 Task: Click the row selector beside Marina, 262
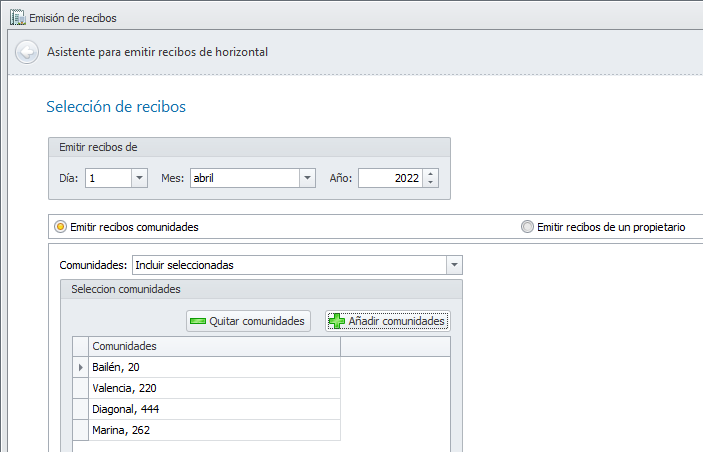pos(81,430)
